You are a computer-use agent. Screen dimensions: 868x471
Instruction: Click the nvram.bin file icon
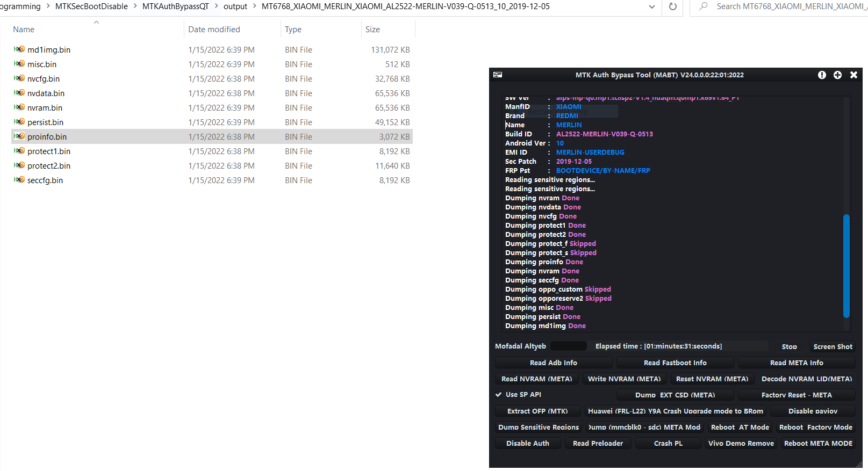(19, 107)
